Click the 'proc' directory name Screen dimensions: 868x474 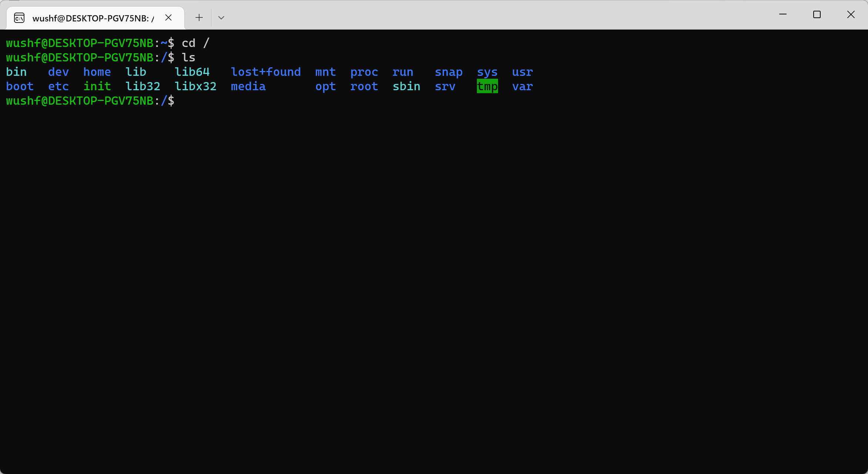(x=364, y=72)
